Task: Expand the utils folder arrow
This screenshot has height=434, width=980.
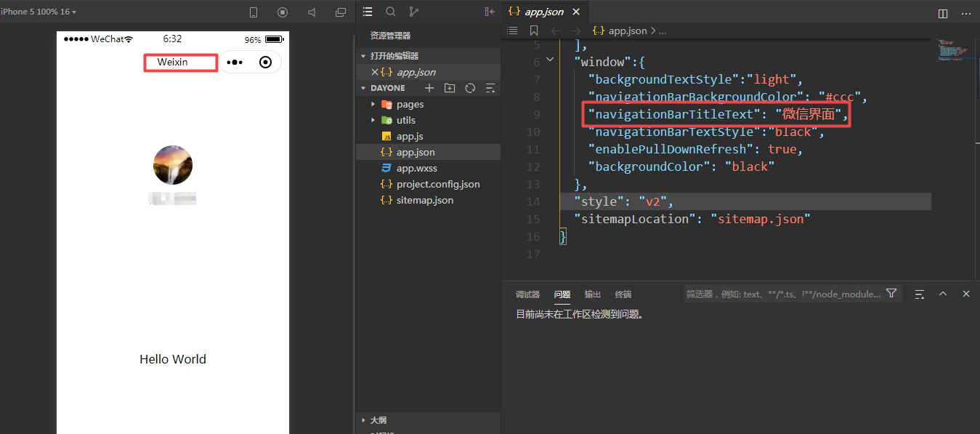Action: coord(373,120)
